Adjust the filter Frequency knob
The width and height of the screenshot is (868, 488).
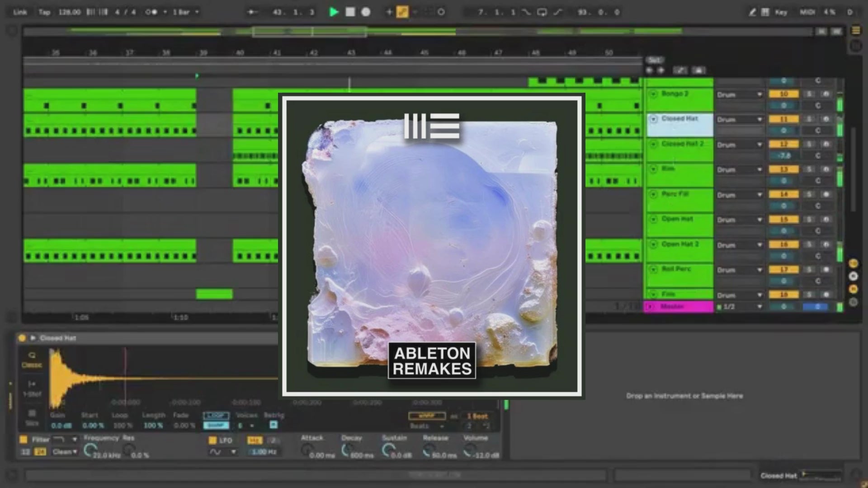90,450
